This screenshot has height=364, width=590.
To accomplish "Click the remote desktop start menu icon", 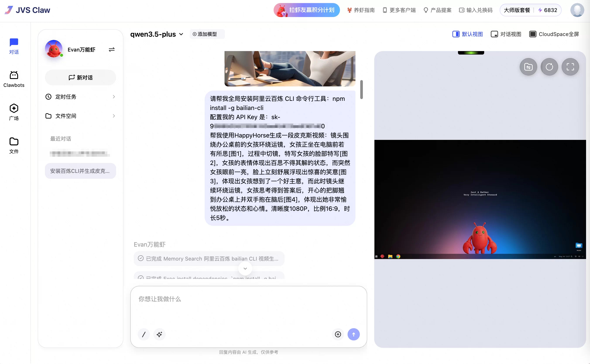I will (x=376, y=257).
